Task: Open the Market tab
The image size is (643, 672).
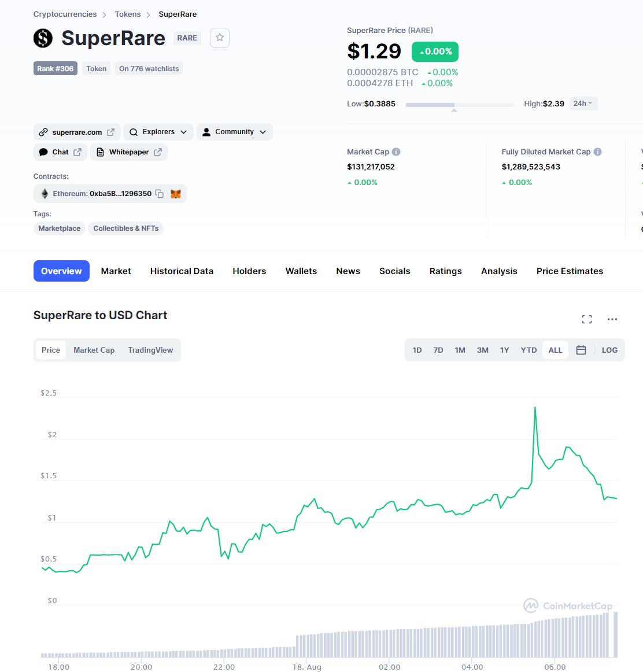Action: [116, 271]
